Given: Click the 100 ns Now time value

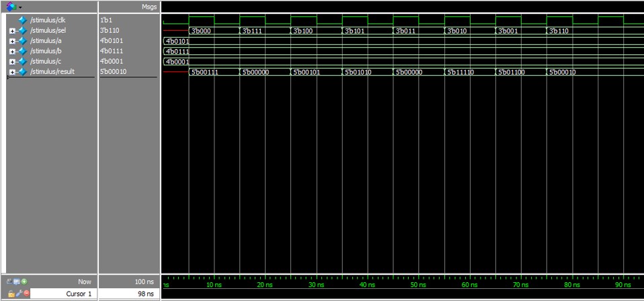Looking at the screenshot, I should pos(144,282).
